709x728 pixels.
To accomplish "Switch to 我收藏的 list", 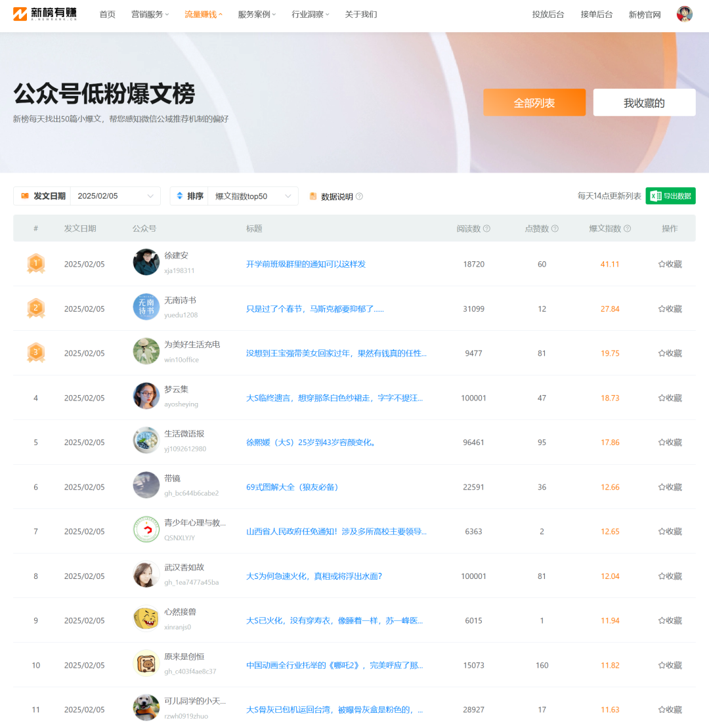I will (644, 103).
